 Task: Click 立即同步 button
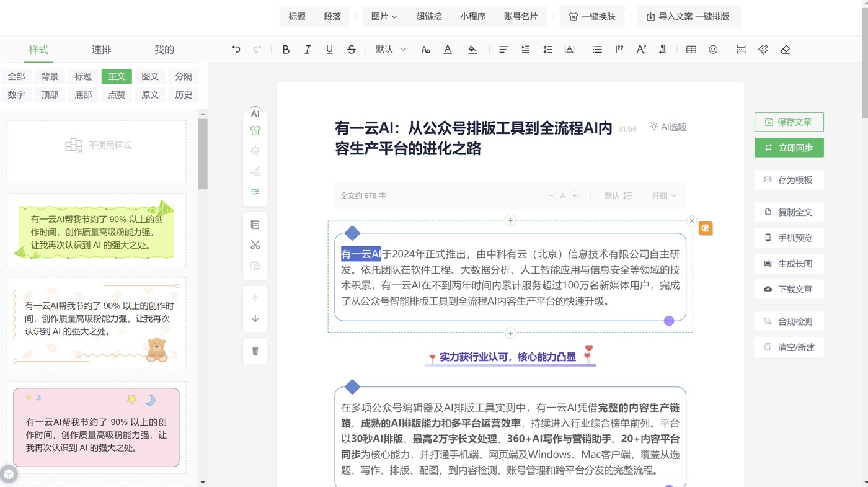tap(789, 148)
